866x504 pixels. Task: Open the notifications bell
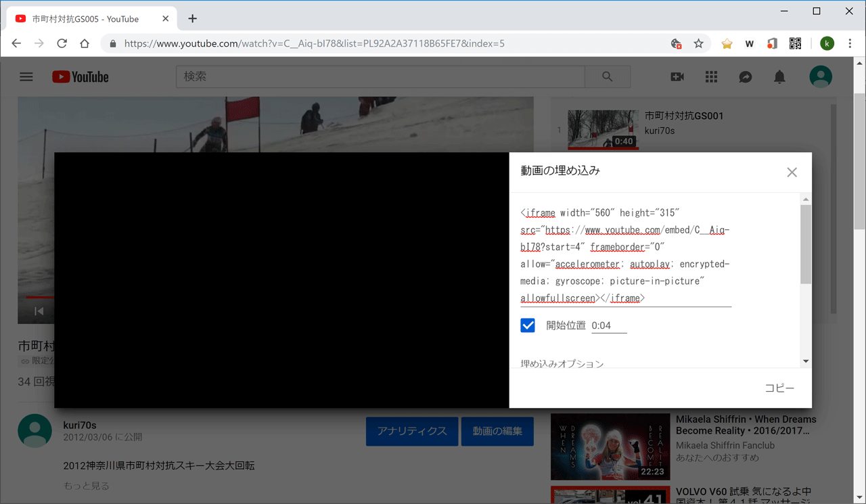(779, 77)
